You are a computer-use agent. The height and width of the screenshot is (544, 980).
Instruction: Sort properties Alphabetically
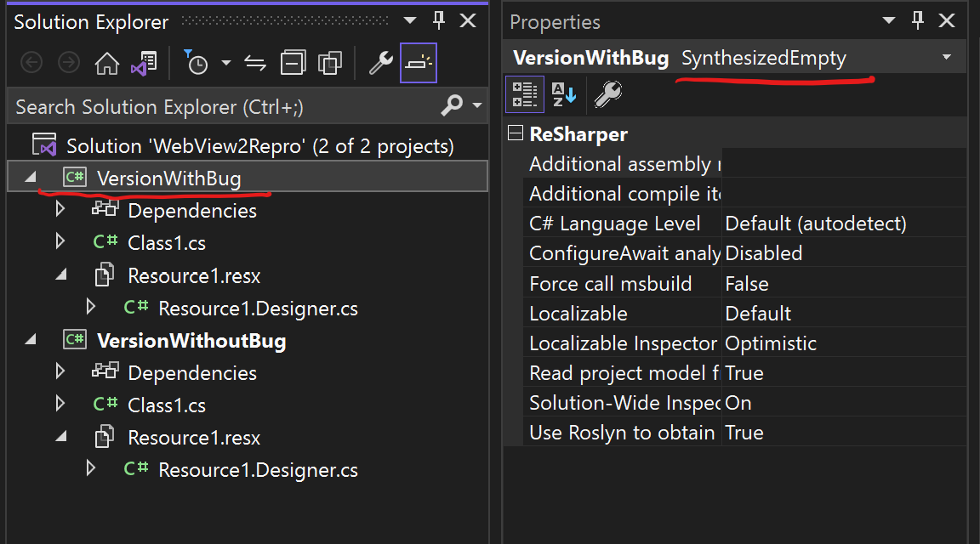tap(563, 94)
